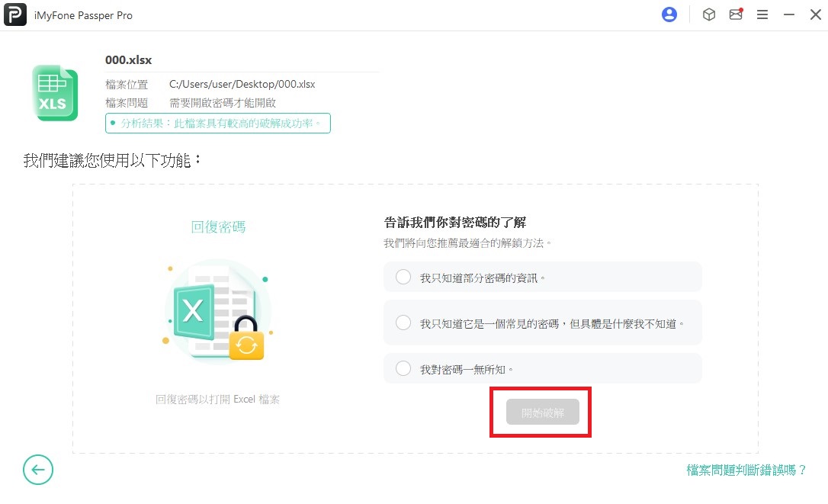Open the user account profile icon

[x=669, y=14]
